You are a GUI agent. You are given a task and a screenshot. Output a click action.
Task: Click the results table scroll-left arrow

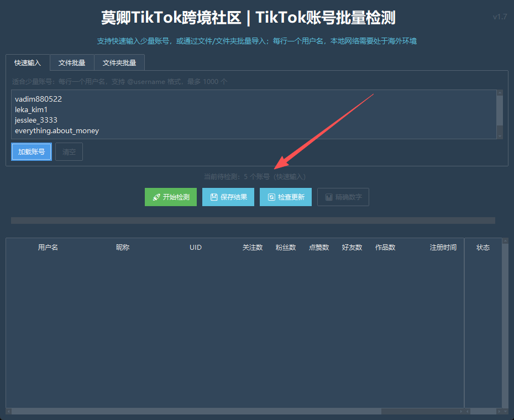[x=9, y=411]
